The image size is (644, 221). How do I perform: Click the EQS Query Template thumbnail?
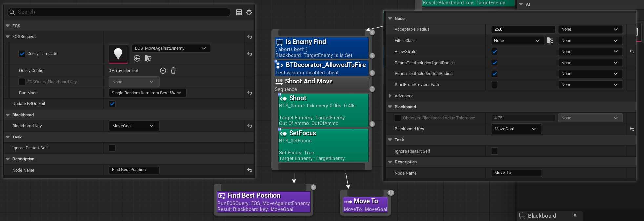point(118,54)
